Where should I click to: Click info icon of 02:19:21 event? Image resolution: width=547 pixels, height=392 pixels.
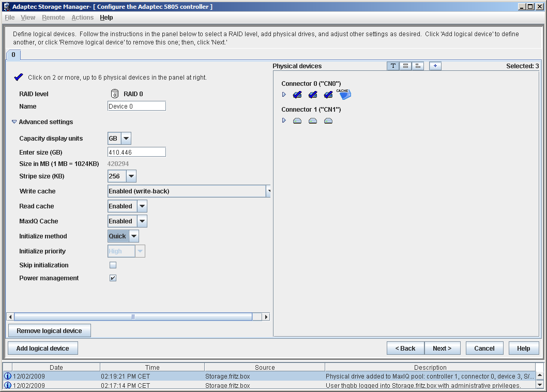[7, 376]
